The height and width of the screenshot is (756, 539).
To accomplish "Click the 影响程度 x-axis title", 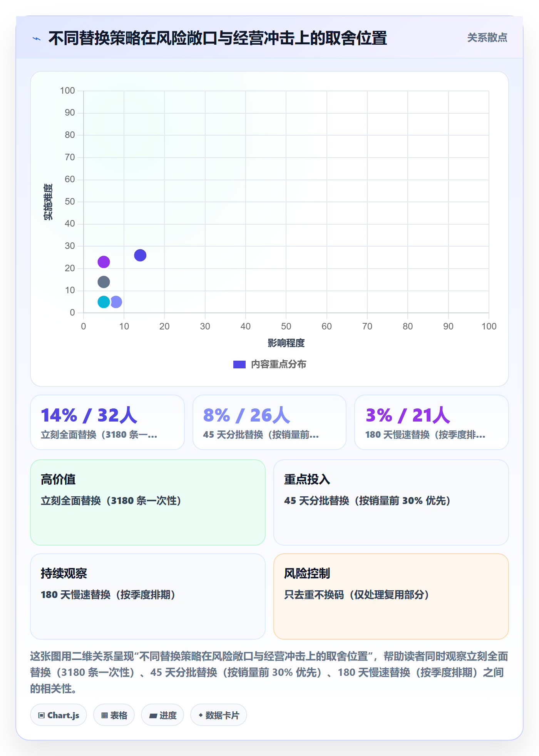I will click(x=286, y=343).
